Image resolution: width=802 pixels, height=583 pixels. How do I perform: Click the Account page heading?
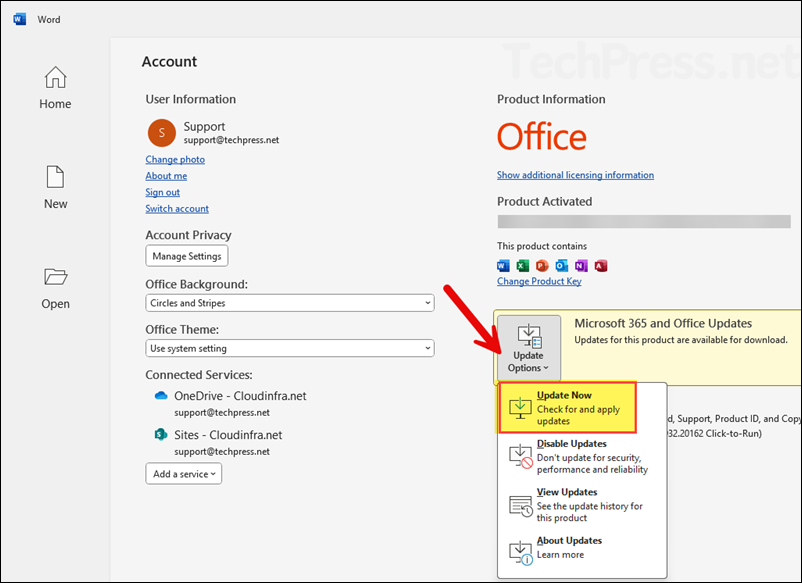tap(169, 61)
